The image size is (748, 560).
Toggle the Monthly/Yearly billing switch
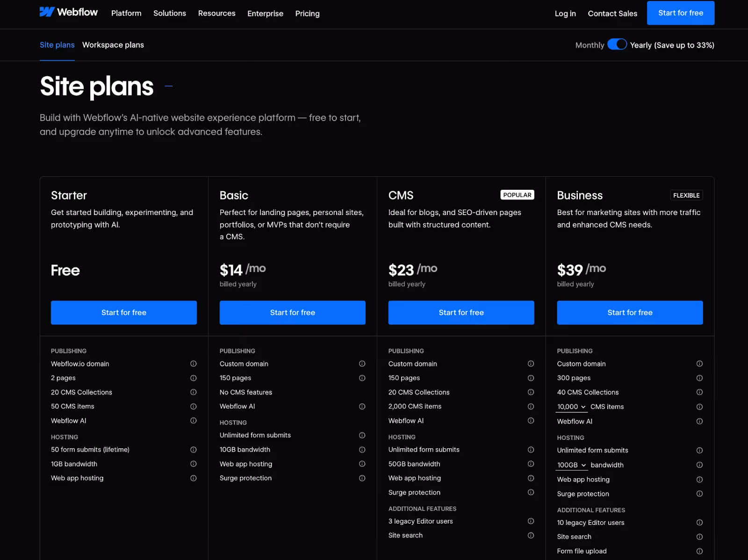pyautogui.click(x=617, y=44)
